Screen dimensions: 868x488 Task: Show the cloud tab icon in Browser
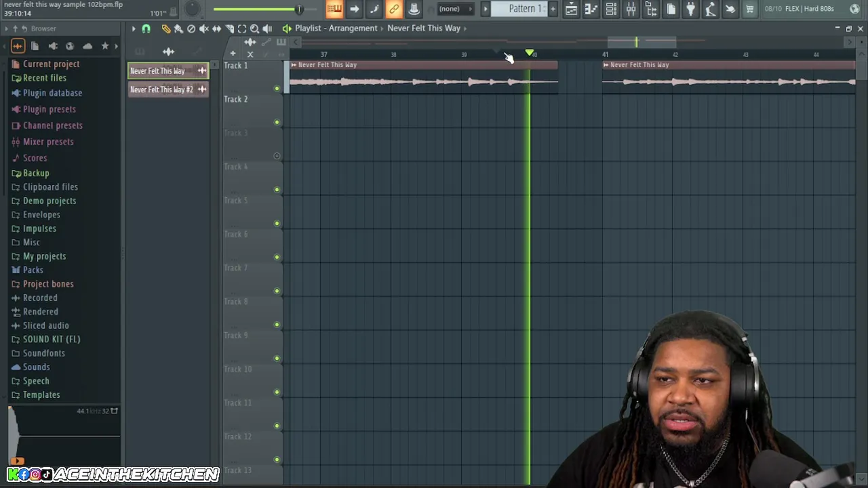(x=87, y=46)
